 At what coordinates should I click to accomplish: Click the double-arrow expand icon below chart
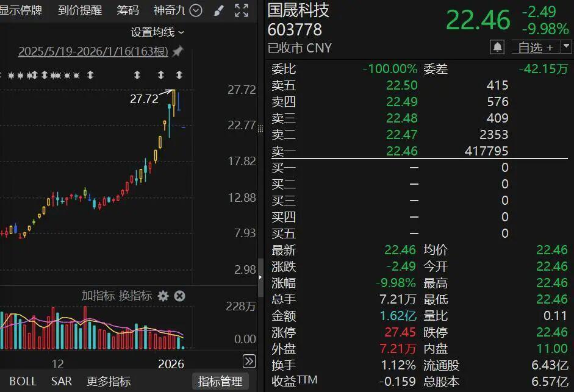(249, 361)
